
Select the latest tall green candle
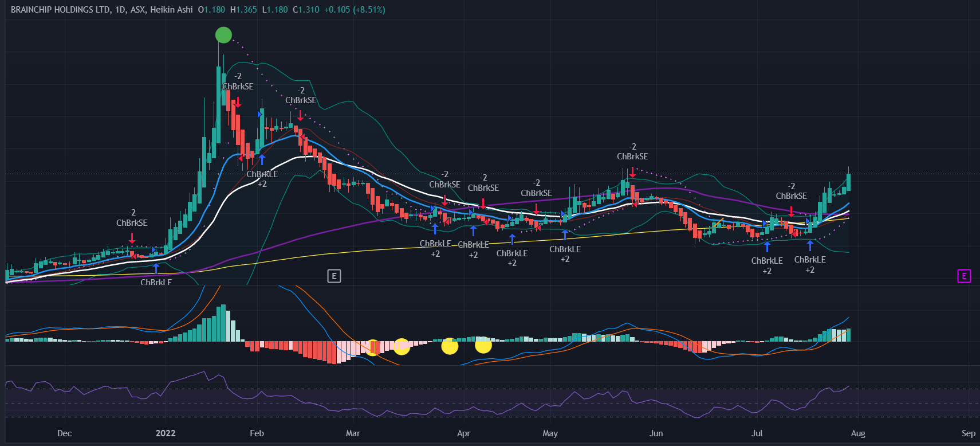(x=848, y=182)
